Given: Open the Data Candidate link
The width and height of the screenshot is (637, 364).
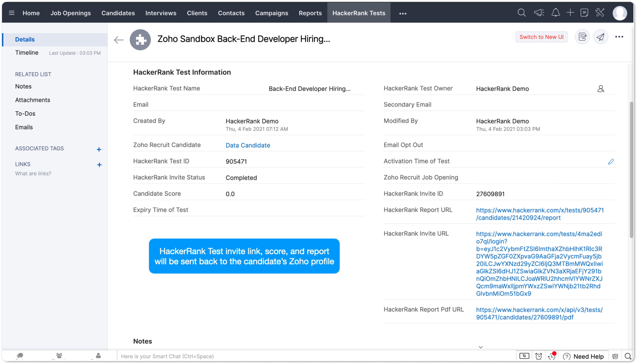Looking at the screenshot, I should coord(248,145).
